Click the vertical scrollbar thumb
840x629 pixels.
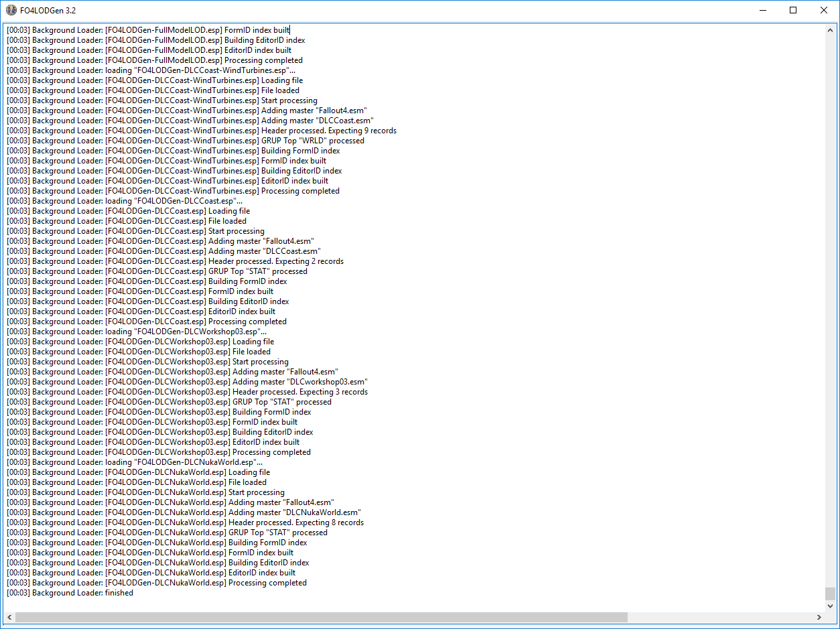(x=831, y=593)
